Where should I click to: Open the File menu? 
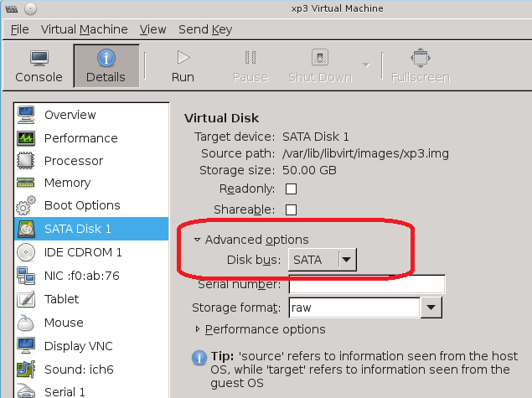click(x=20, y=29)
